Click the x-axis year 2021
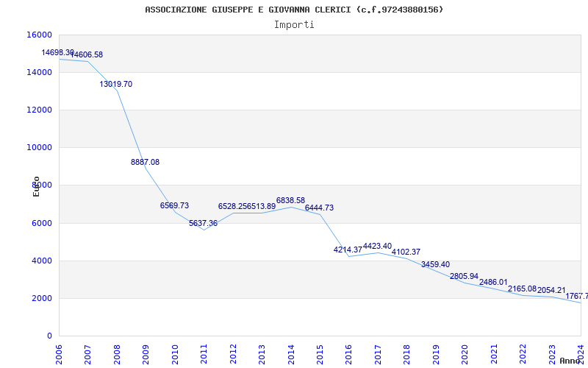The image size is (588, 368). [494, 354]
